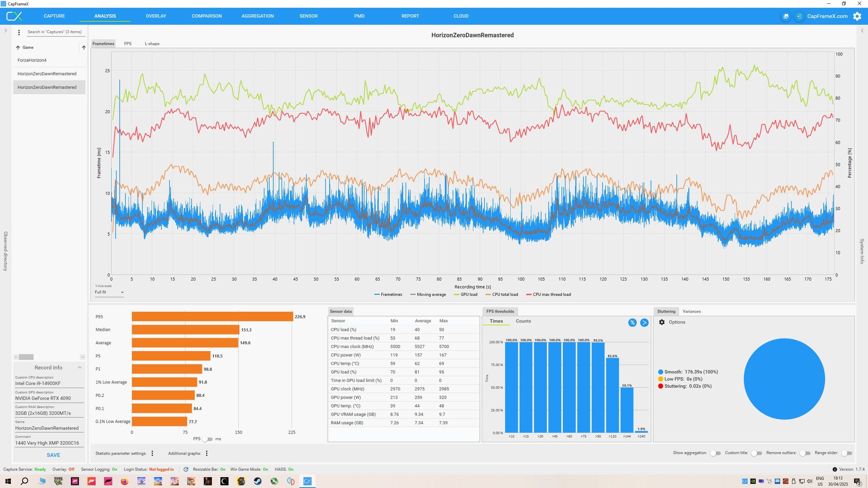Click the greater-than toggle in FPS thresholds

(x=644, y=323)
